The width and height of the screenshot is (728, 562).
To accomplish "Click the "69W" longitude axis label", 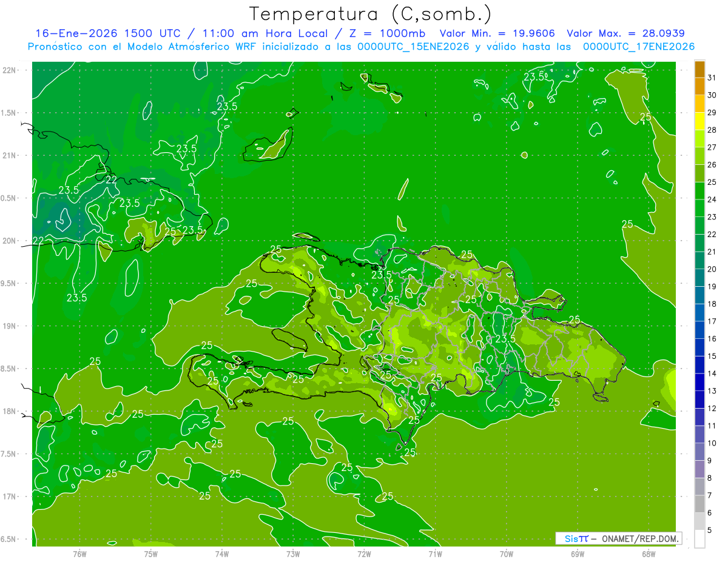I will (x=578, y=554).
